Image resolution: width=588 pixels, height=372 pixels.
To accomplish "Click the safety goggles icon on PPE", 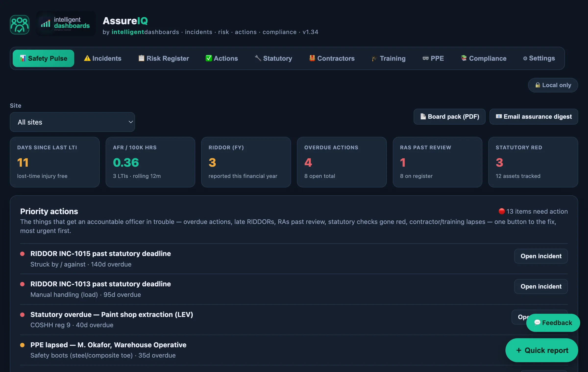I will (x=426, y=58).
